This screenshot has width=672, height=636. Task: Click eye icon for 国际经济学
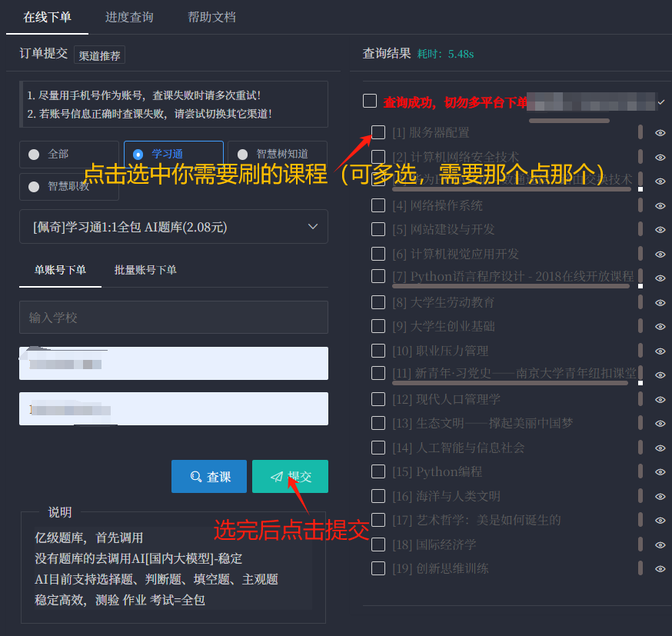[660, 544]
